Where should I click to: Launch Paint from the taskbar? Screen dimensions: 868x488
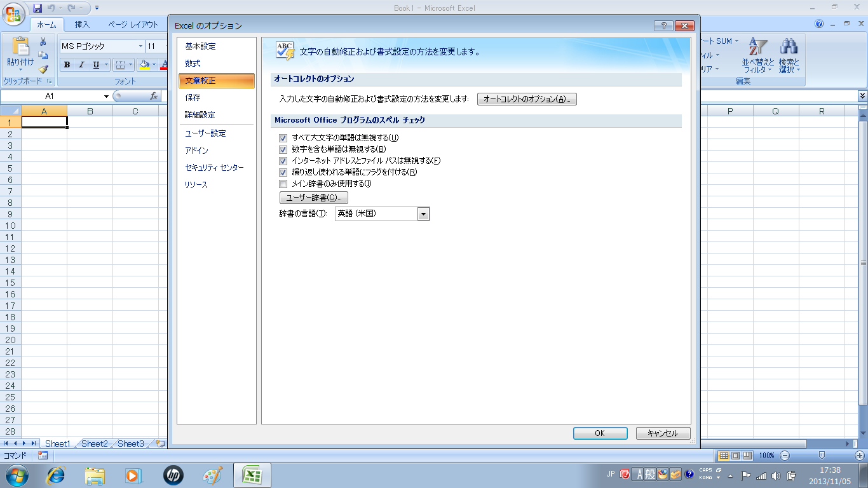pyautogui.click(x=213, y=475)
